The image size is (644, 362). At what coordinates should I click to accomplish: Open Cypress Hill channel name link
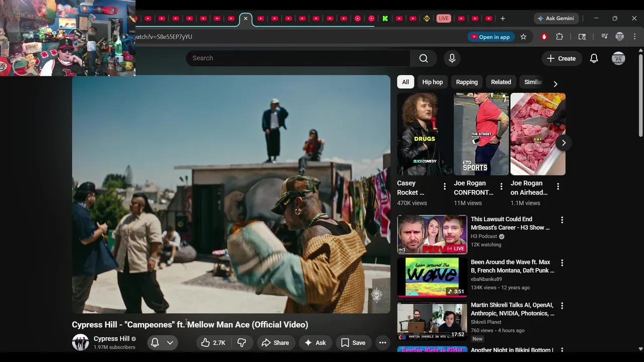click(112, 339)
